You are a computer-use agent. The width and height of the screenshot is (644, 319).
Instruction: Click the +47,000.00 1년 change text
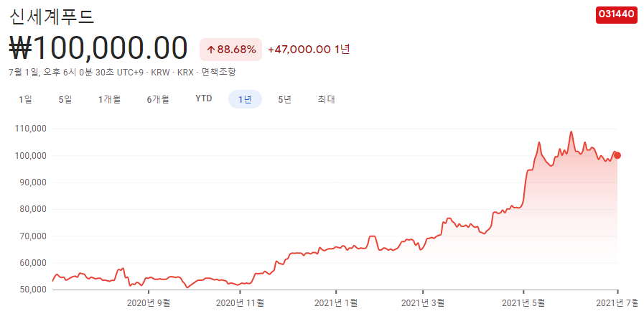[309, 50]
